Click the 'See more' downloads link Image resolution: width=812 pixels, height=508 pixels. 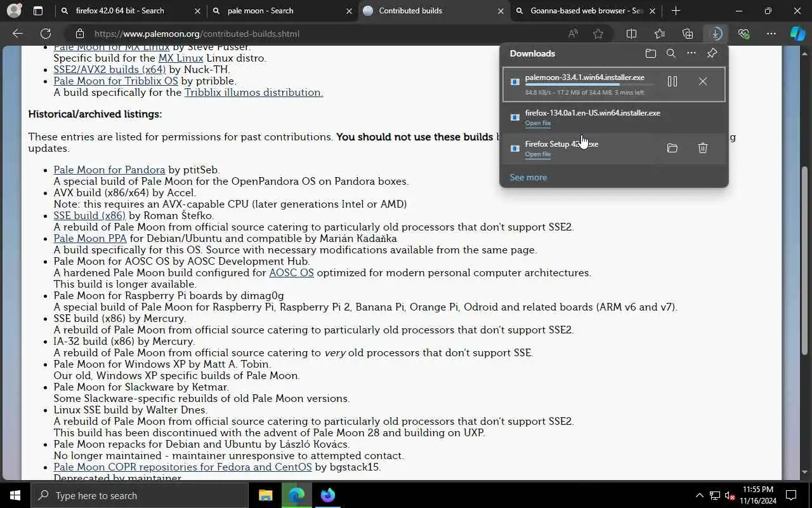(528, 177)
